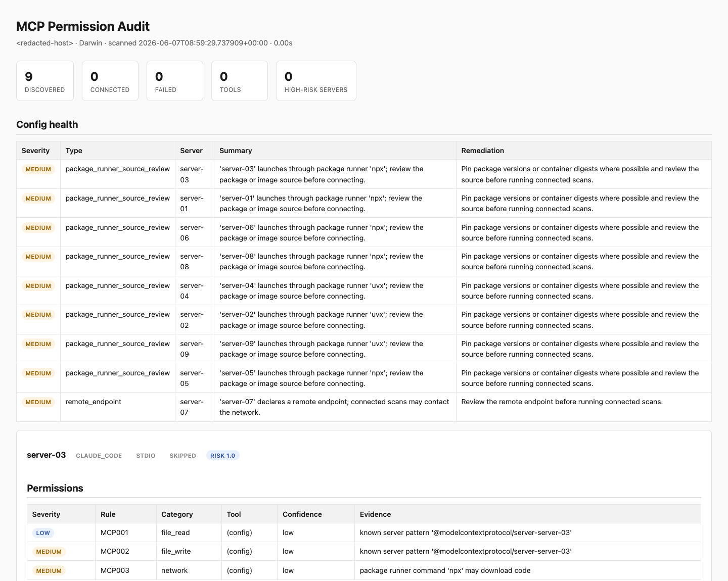Click the MEDIUM badge in the server-01 config row

point(38,199)
